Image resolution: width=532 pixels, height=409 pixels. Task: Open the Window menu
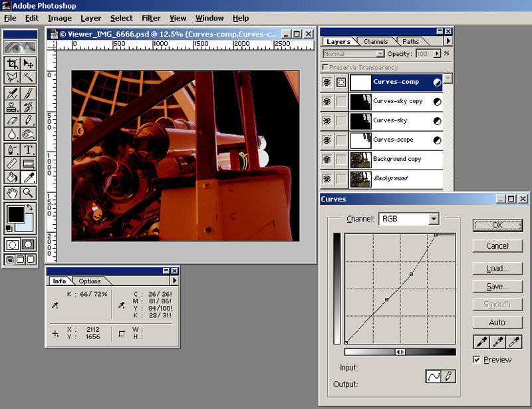click(209, 18)
